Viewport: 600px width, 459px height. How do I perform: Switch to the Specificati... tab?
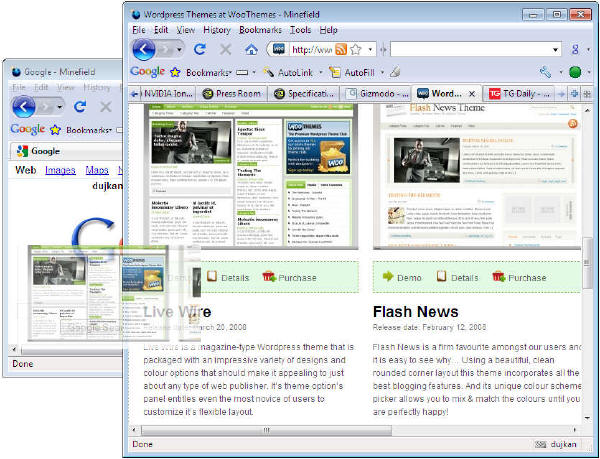click(304, 94)
